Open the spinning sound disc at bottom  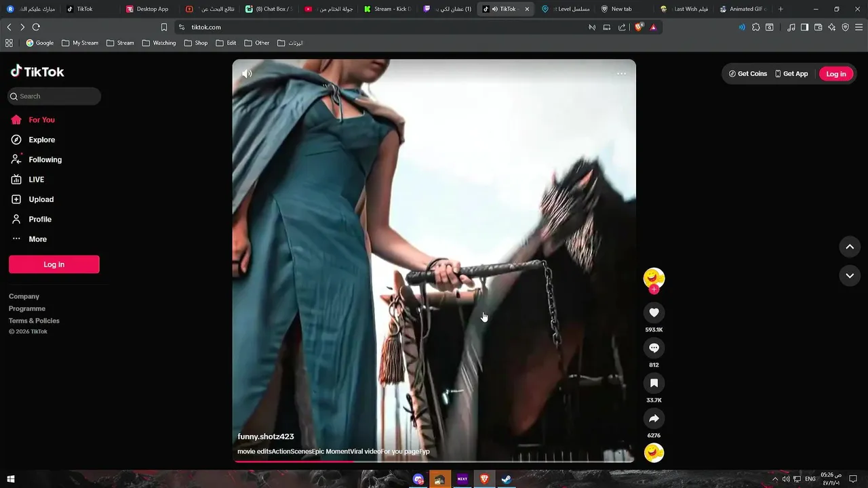pyautogui.click(x=654, y=453)
